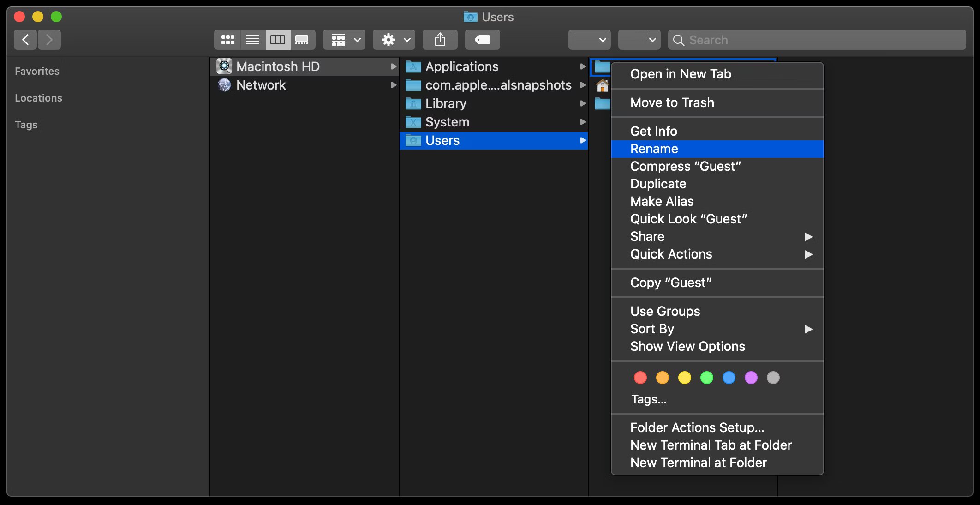The height and width of the screenshot is (505, 980).
Task: Switch to gallery view icon
Action: coord(302,40)
